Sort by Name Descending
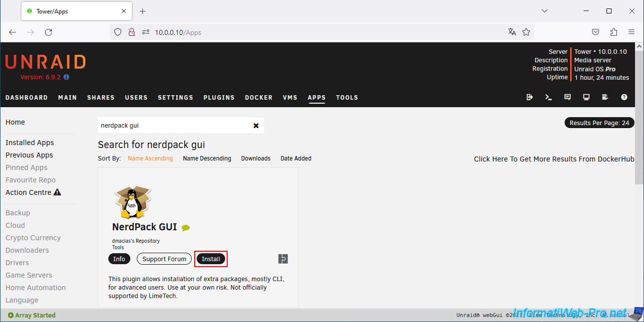 [x=207, y=159]
